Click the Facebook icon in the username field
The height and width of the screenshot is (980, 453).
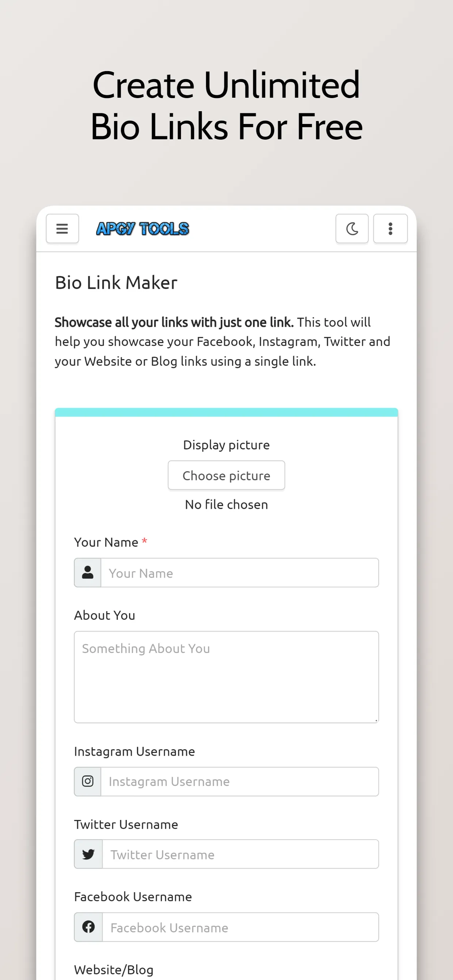[x=88, y=927]
